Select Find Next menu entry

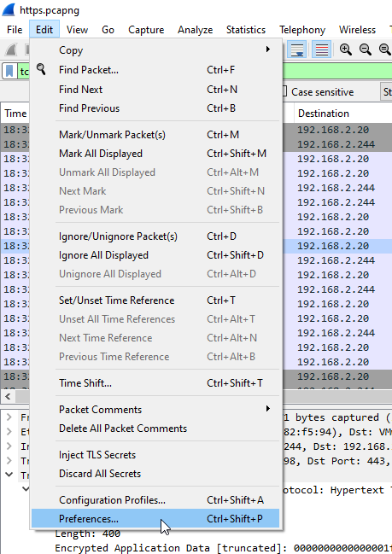tap(155, 90)
